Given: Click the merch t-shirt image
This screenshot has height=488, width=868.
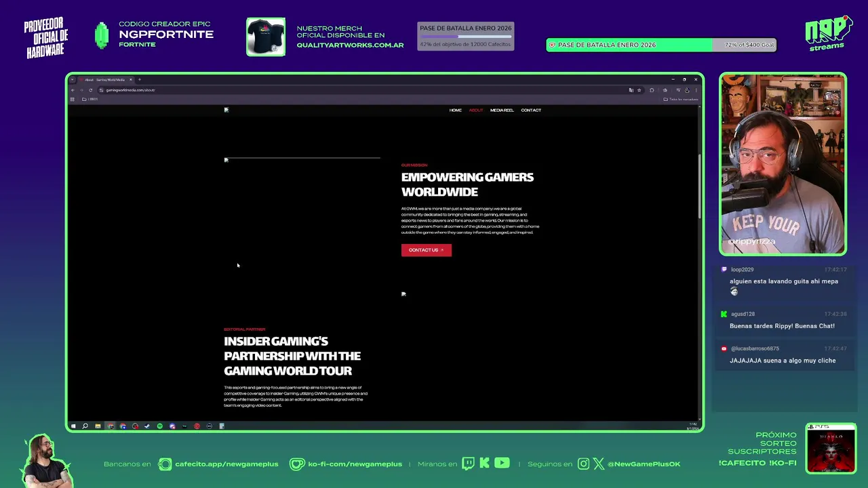Looking at the screenshot, I should (x=266, y=37).
